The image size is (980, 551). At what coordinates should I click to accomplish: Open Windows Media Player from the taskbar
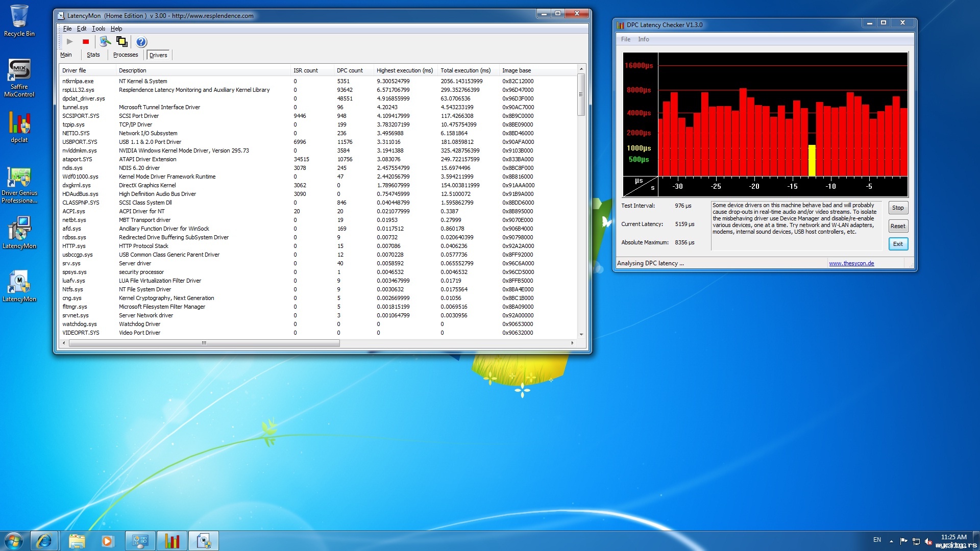coord(107,541)
